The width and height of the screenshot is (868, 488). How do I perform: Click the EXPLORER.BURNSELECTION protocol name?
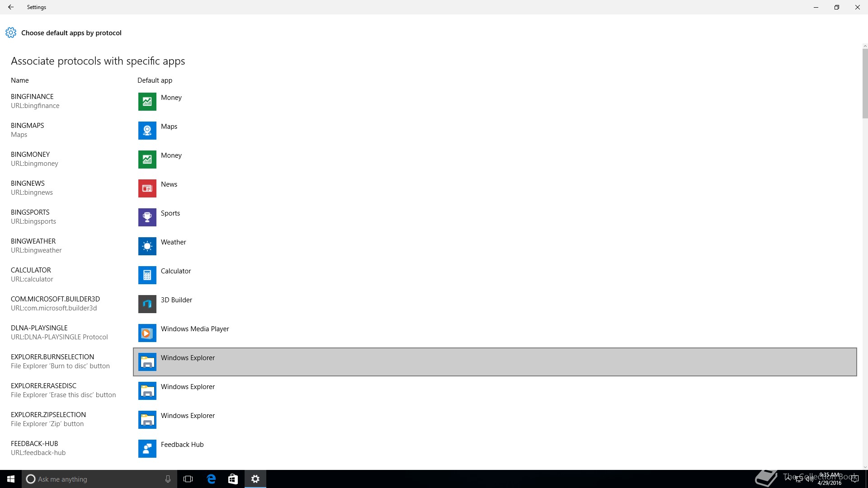(x=52, y=357)
